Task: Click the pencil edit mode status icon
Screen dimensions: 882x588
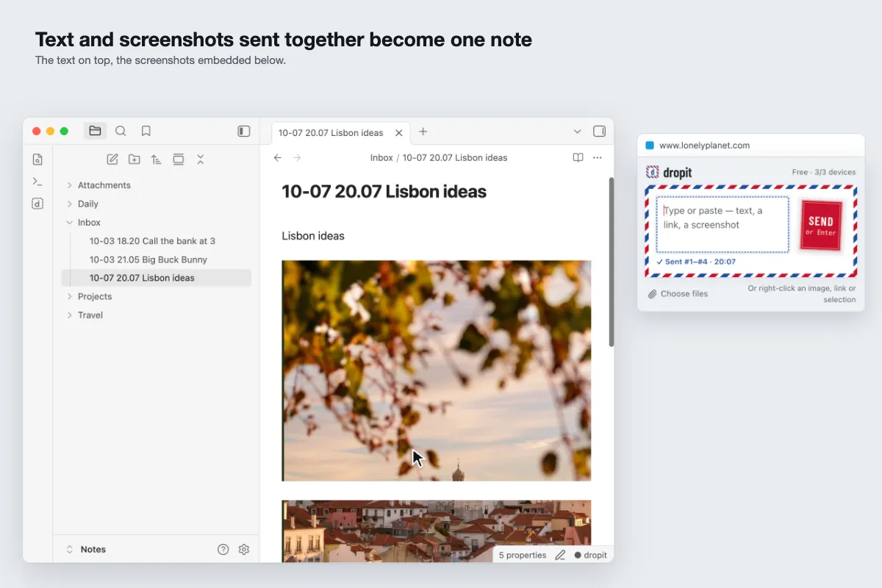Action: click(x=560, y=555)
